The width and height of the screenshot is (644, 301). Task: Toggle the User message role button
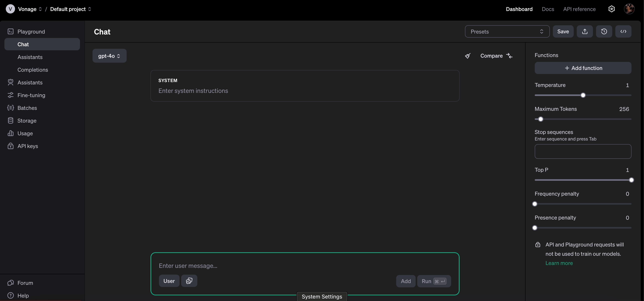click(169, 281)
